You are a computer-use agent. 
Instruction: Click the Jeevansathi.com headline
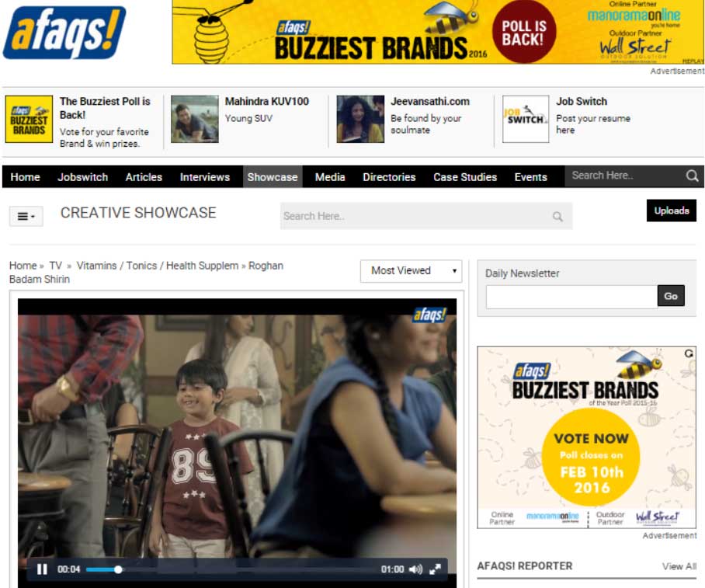point(430,102)
